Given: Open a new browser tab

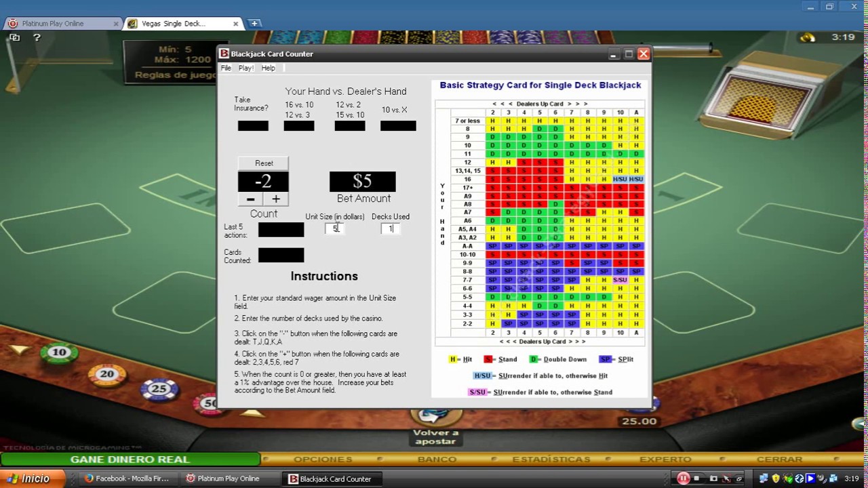Looking at the screenshot, I should [254, 23].
